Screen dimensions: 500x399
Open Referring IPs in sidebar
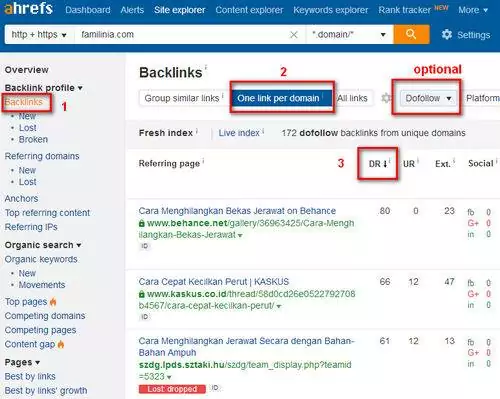pyautogui.click(x=31, y=227)
